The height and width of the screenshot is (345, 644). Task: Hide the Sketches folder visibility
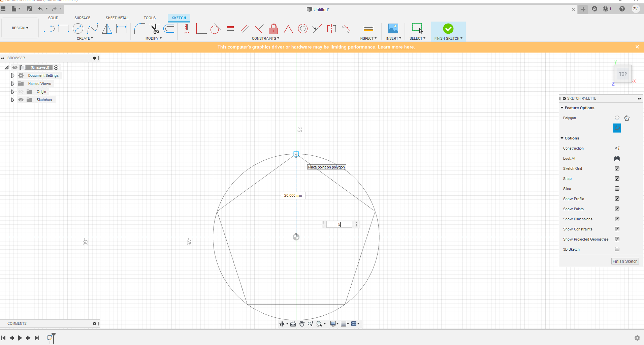click(x=21, y=100)
